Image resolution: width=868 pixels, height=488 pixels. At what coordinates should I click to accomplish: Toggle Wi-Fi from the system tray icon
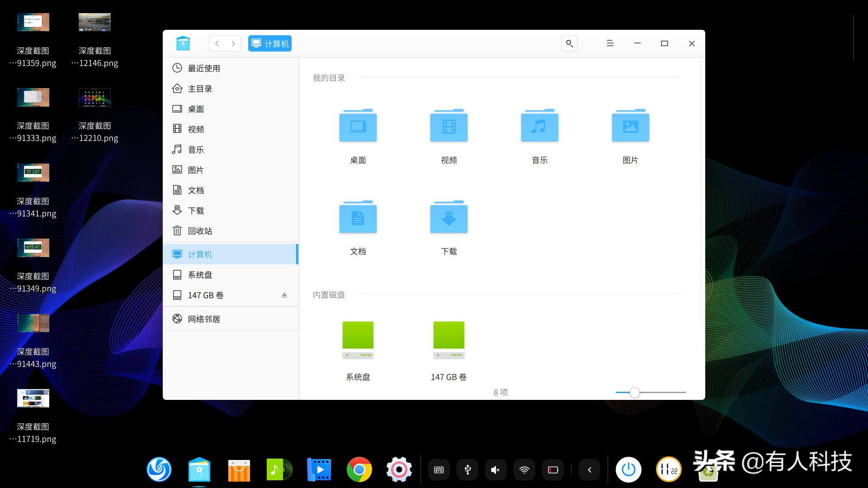pos(524,470)
